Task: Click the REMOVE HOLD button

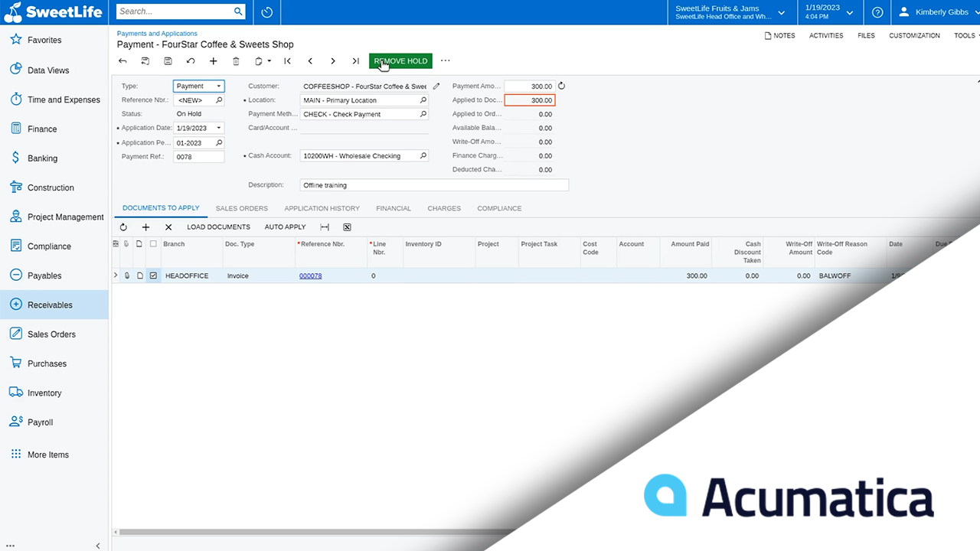Action: click(400, 60)
